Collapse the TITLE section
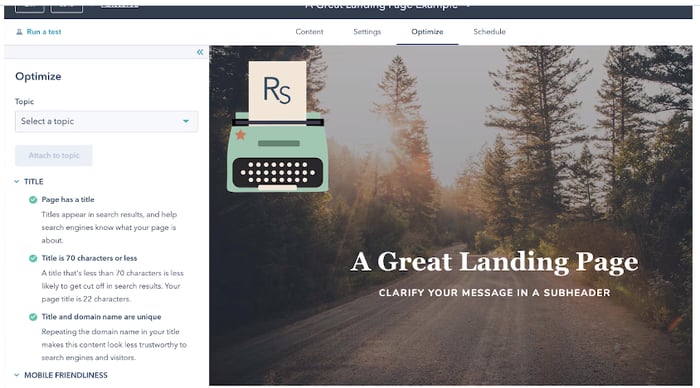 tap(17, 182)
